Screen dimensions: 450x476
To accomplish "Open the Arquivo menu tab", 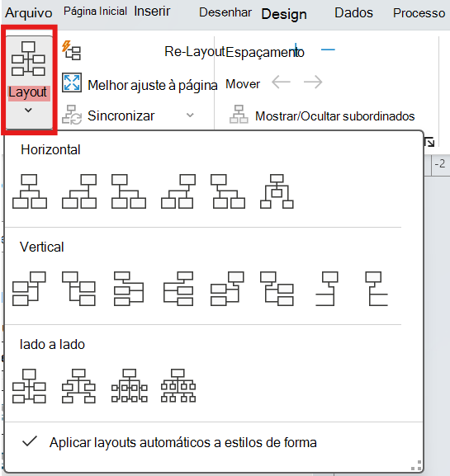I will tap(29, 13).
